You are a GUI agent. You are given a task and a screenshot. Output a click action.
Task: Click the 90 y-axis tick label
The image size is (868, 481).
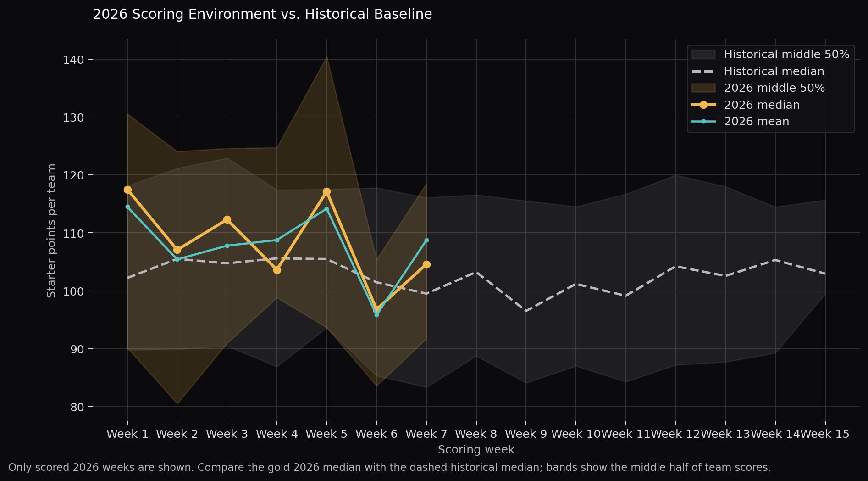coord(77,349)
